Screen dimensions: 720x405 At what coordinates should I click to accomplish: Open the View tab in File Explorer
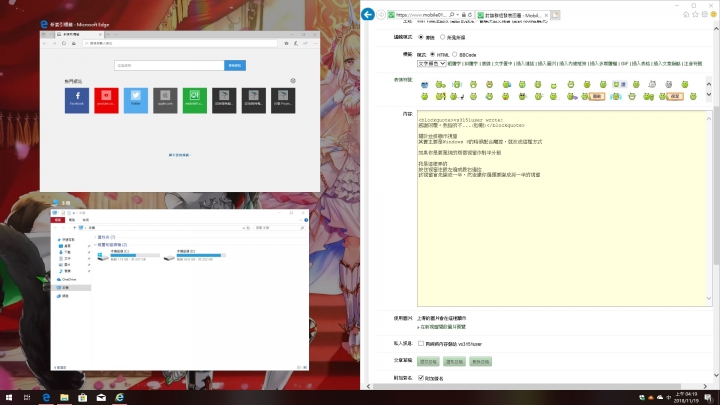tap(85, 220)
